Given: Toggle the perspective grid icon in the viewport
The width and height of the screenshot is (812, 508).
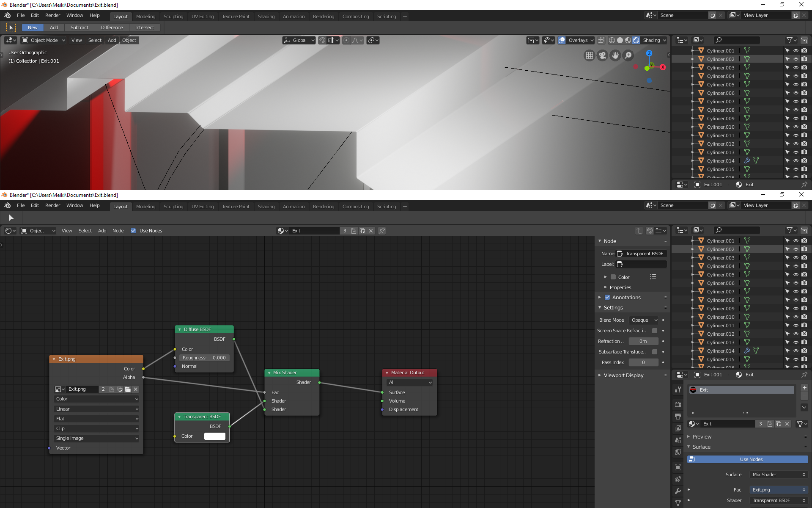Looking at the screenshot, I should coord(589,55).
